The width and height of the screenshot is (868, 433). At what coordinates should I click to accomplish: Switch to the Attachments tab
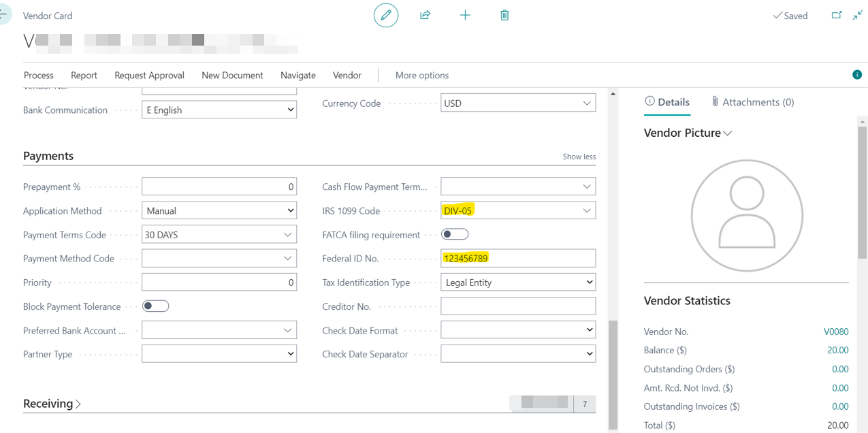click(x=752, y=102)
